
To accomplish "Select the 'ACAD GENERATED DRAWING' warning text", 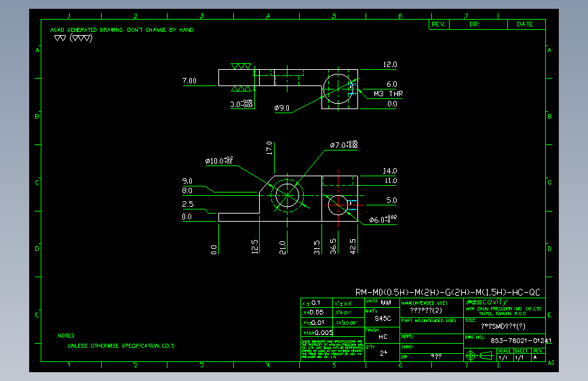I will coord(122,30).
